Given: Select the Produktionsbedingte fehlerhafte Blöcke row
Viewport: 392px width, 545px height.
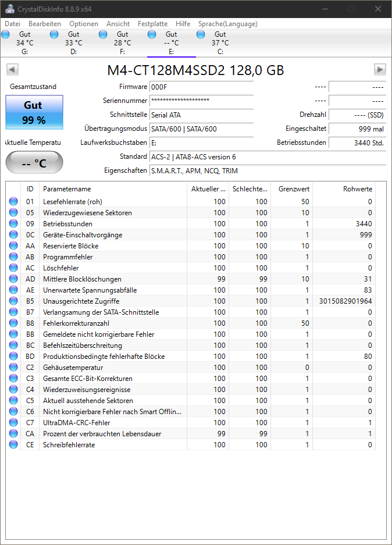Looking at the screenshot, I should tap(191, 357).
